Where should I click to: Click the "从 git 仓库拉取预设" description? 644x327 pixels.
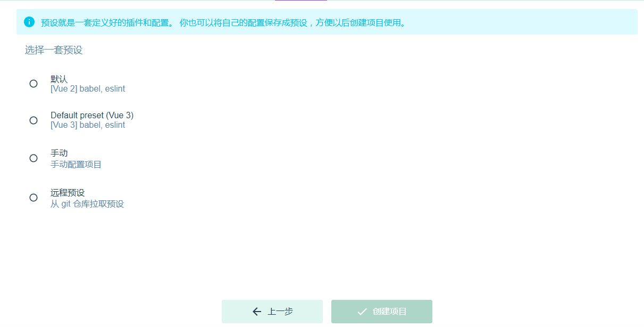(87, 204)
